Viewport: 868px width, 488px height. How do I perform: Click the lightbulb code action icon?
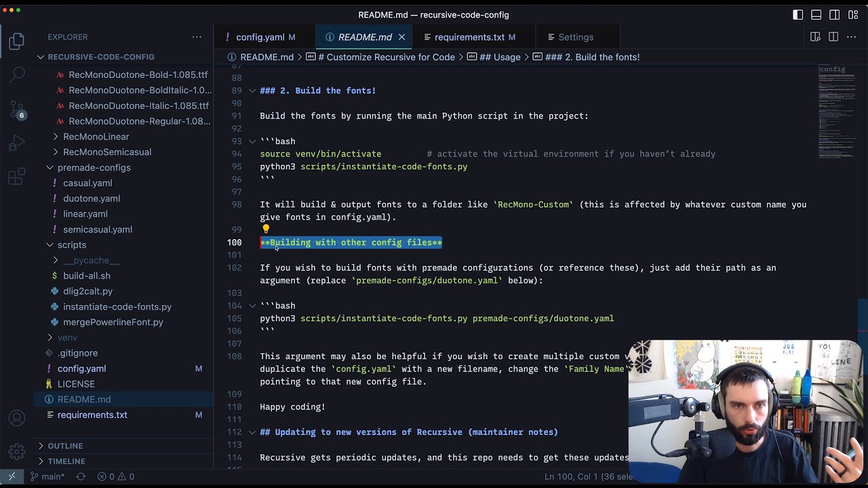point(266,230)
